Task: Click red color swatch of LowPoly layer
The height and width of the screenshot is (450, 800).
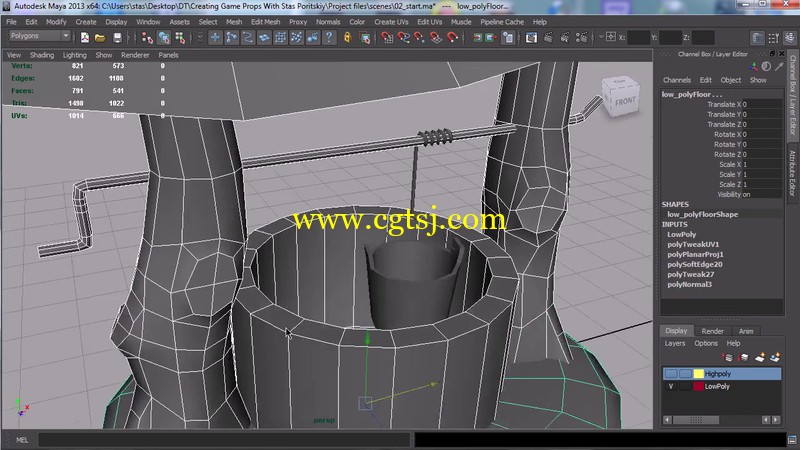Action: [698, 387]
